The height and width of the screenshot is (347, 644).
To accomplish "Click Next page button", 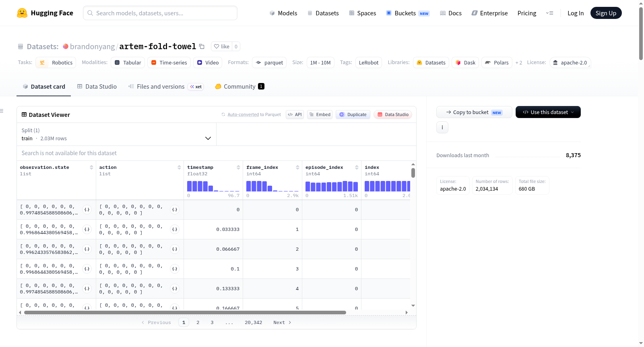I will tap(282, 322).
